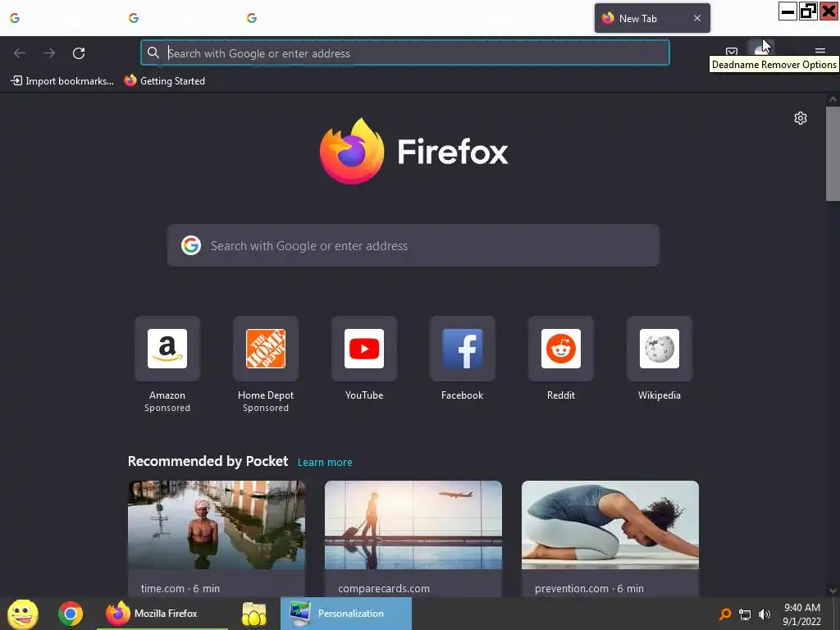Open the network icon in the system tray
This screenshot has width=840, height=630.
[745, 614]
